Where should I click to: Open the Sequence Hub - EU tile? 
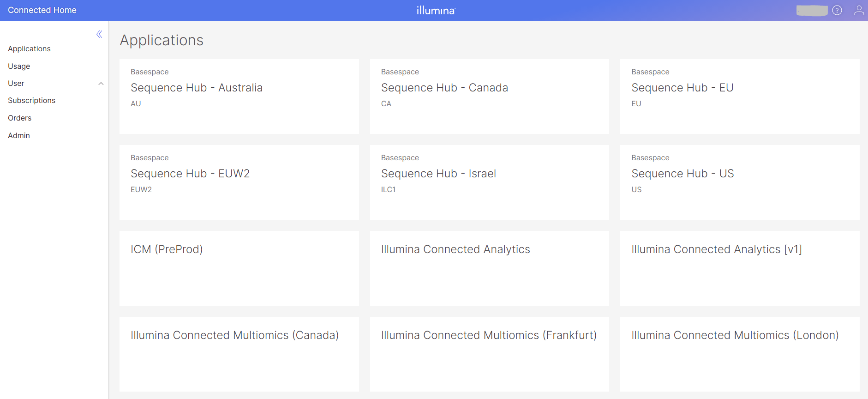pyautogui.click(x=739, y=96)
